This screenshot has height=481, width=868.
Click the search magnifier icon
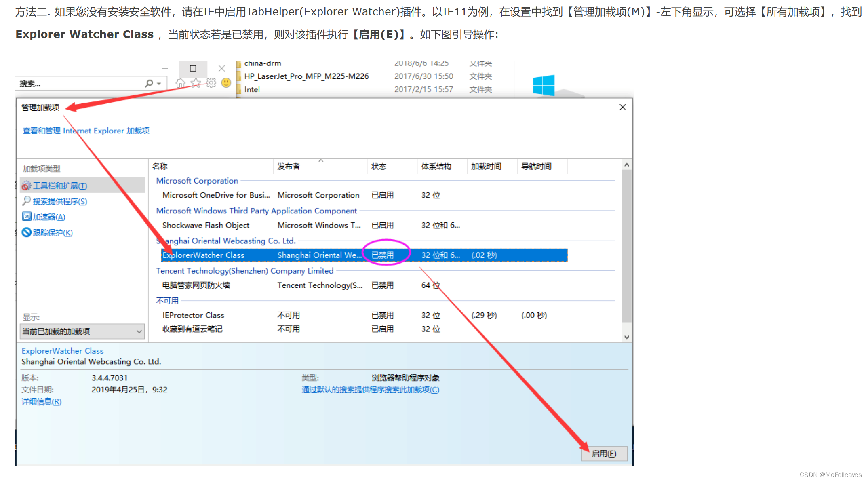149,83
